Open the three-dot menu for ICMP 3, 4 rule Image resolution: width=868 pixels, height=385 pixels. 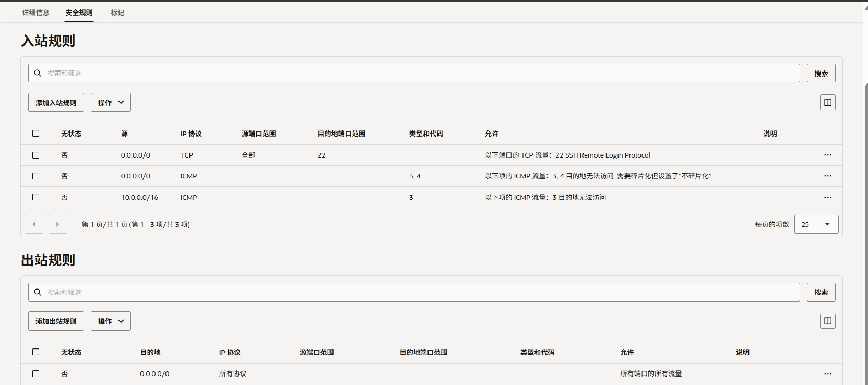coord(827,176)
